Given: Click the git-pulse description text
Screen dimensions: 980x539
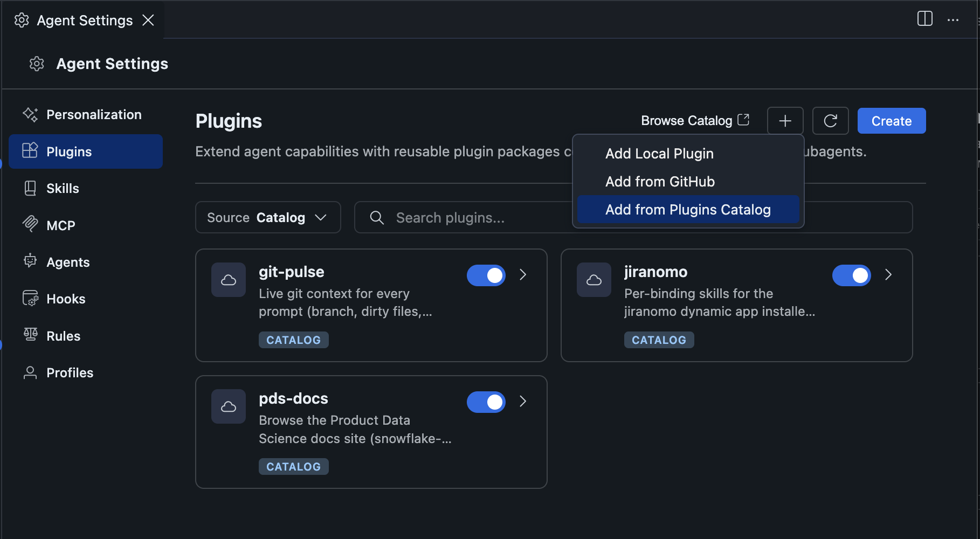Looking at the screenshot, I should pos(346,302).
